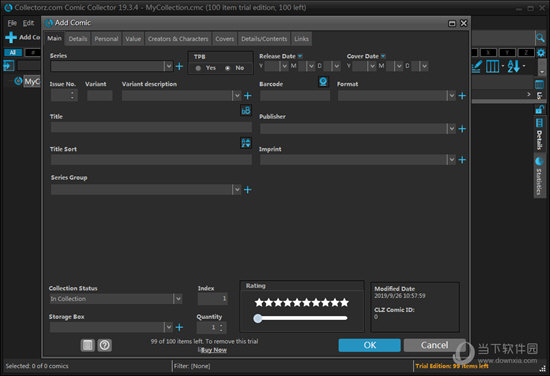Screen dimensions: 550x376
Task: Click into the Title Sort field
Action: coord(151,160)
